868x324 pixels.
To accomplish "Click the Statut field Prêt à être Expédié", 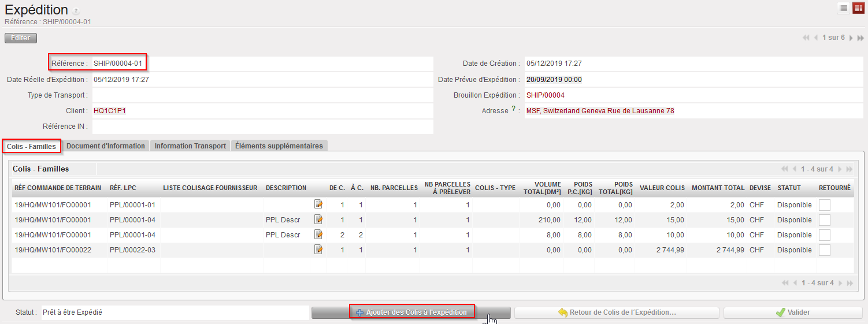I will coord(175,312).
